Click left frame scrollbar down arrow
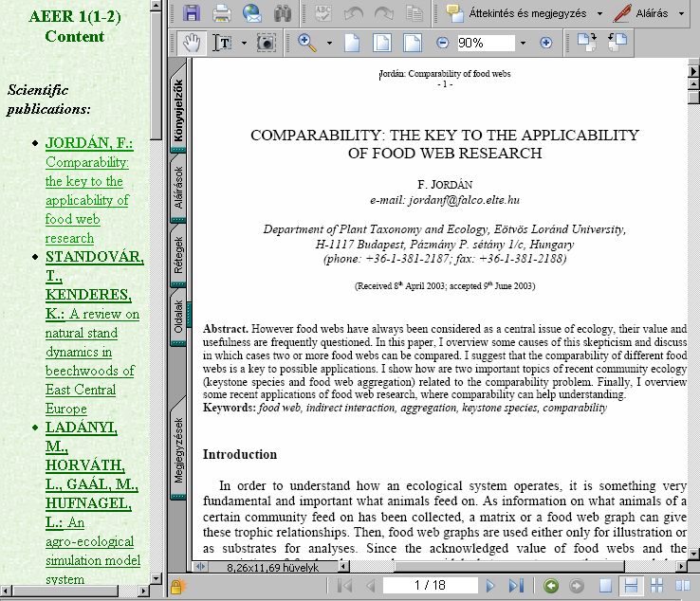 tap(156, 578)
